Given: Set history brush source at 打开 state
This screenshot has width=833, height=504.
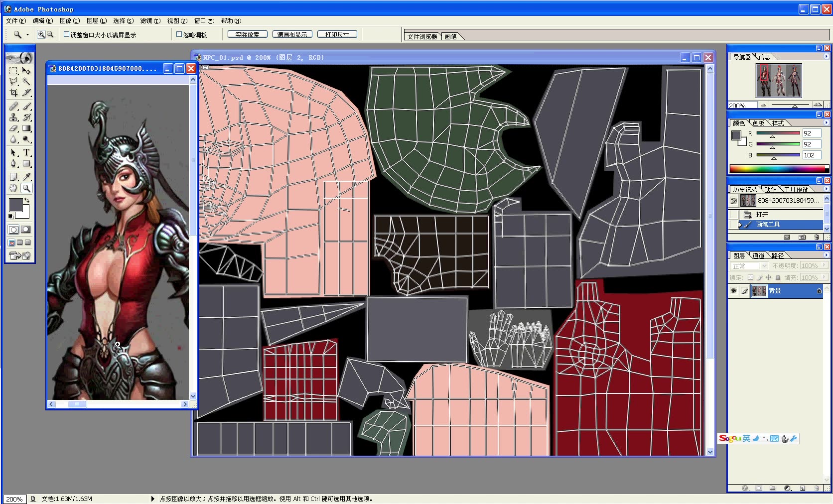Looking at the screenshot, I should [x=733, y=215].
